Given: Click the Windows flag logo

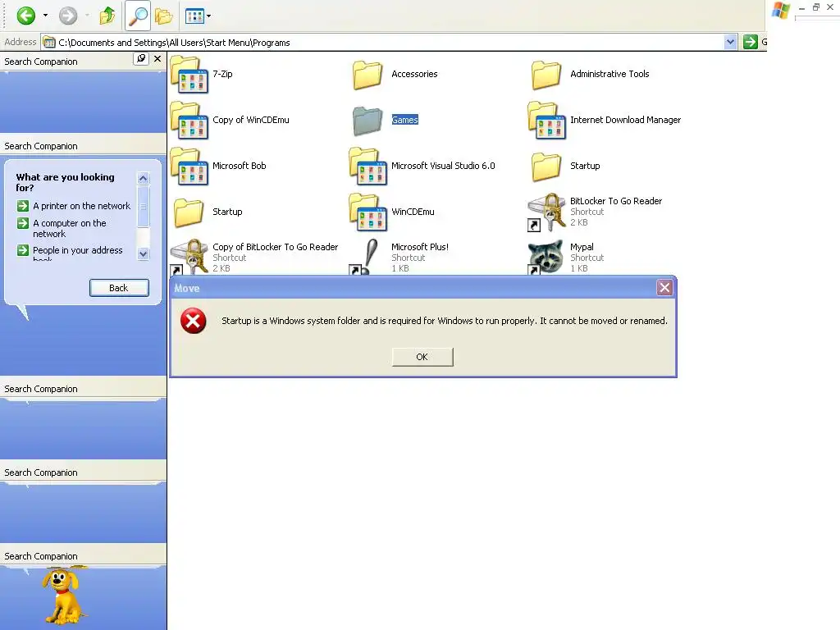Looking at the screenshot, I should click(781, 11).
